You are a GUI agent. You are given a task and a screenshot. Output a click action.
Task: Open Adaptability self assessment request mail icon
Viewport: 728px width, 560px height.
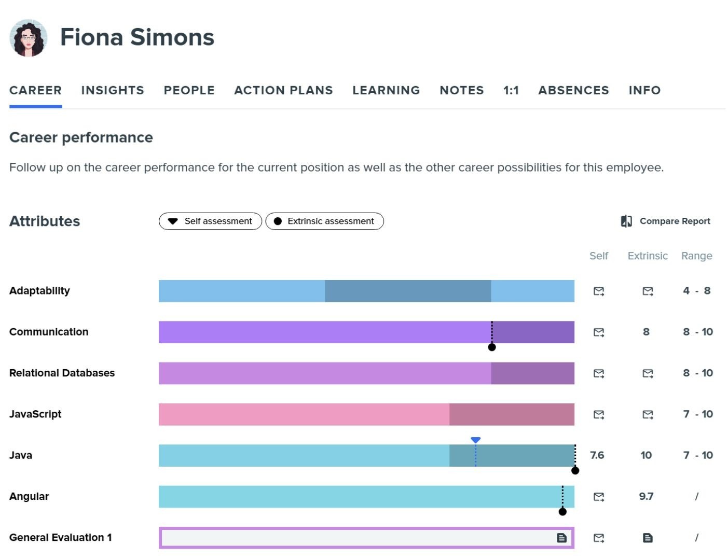pos(599,291)
